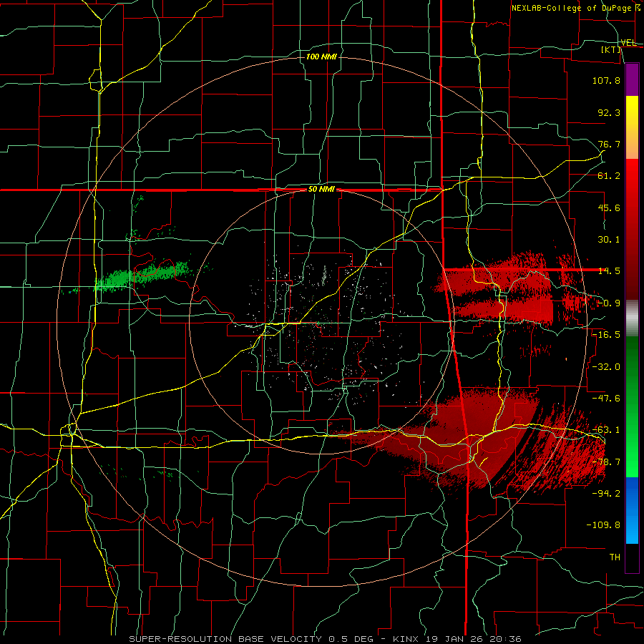Click the Super-Resolution Base Velocity caption
This screenshot has width=644, height=644.
[326, 639]
